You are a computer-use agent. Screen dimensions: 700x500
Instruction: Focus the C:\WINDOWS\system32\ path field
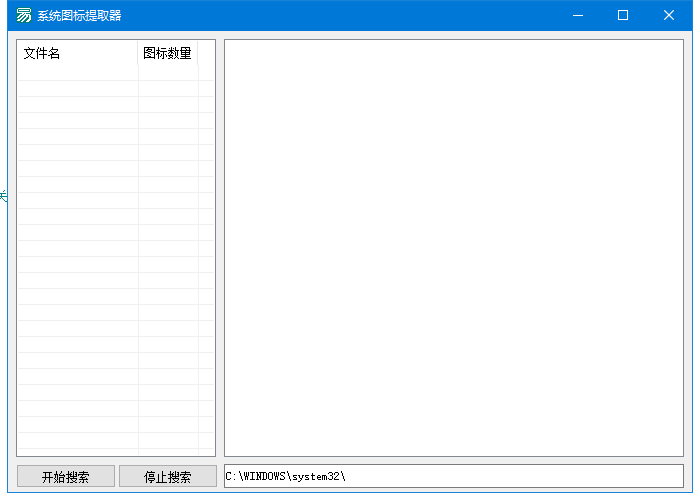[453, 476]
